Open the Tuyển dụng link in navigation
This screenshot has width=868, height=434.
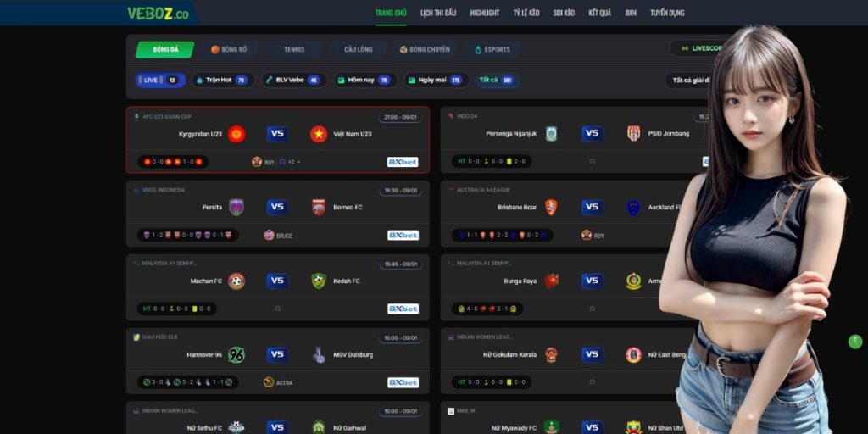pyautogui.click(x=667, y=13)
